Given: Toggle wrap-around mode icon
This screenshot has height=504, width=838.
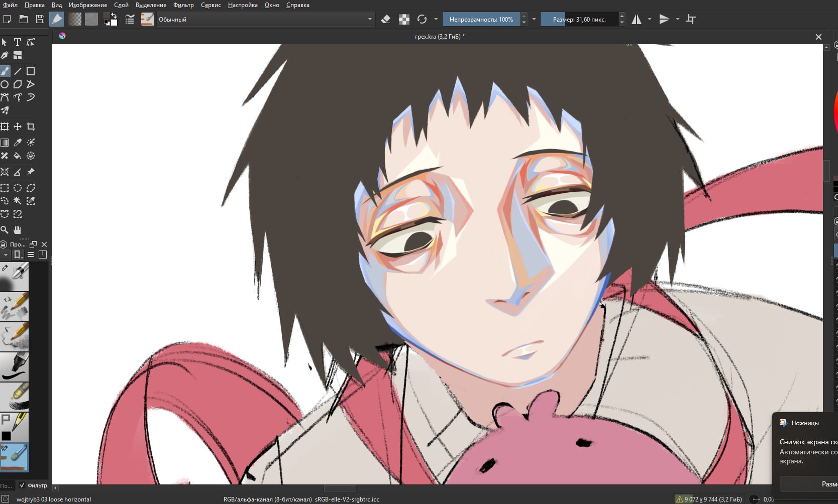Looking at the screenshot, I should point(691,19).
